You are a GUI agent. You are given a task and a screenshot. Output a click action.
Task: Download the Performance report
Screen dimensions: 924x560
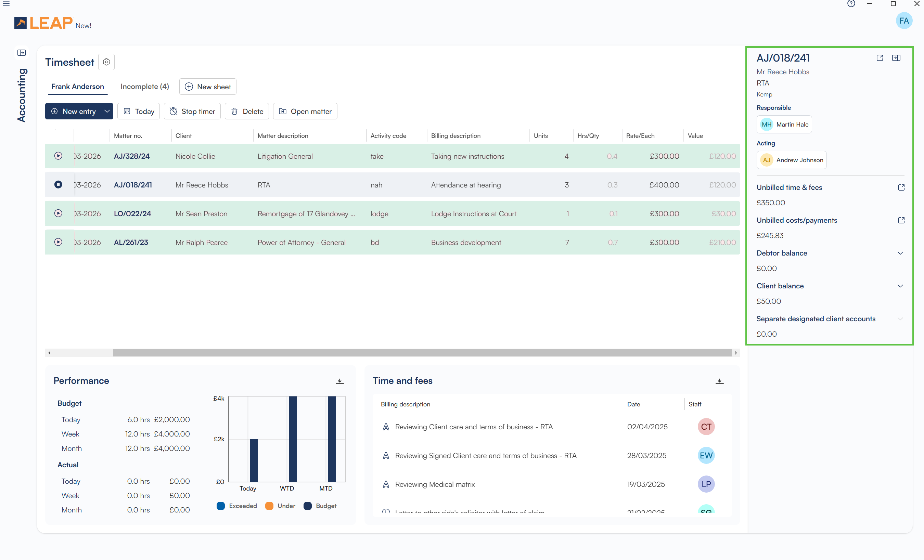pos(339,381)
